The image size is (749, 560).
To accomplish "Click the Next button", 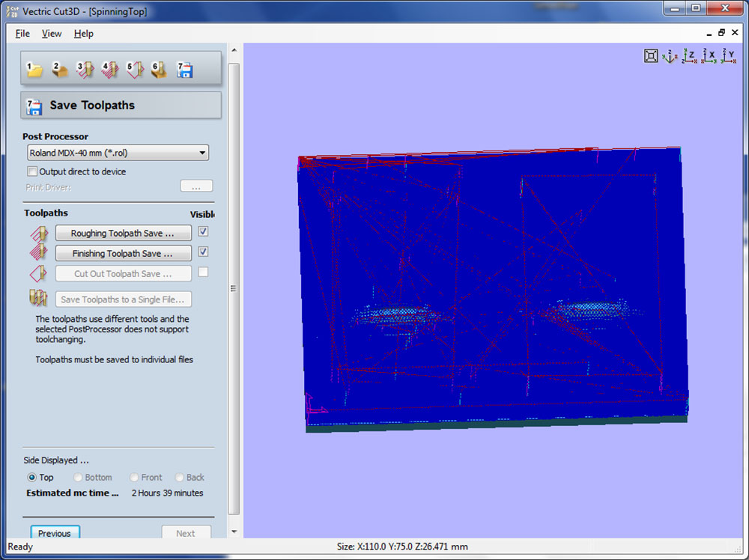I will click(186, 532).
